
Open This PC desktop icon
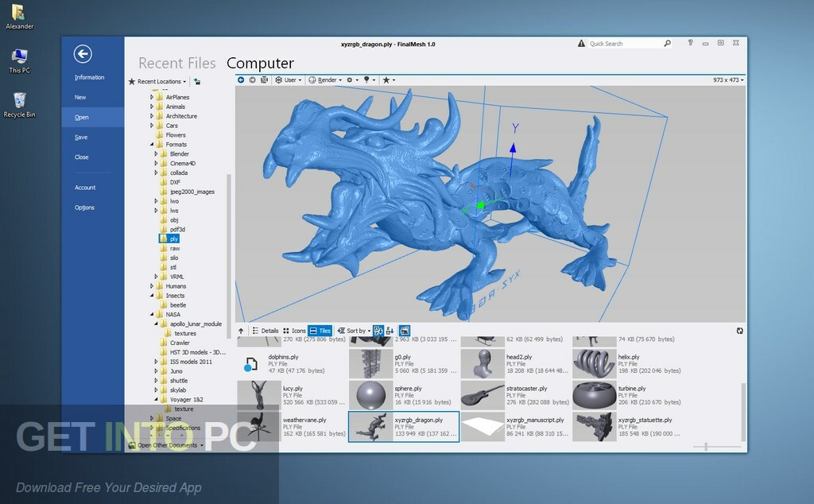click(19, 61)
